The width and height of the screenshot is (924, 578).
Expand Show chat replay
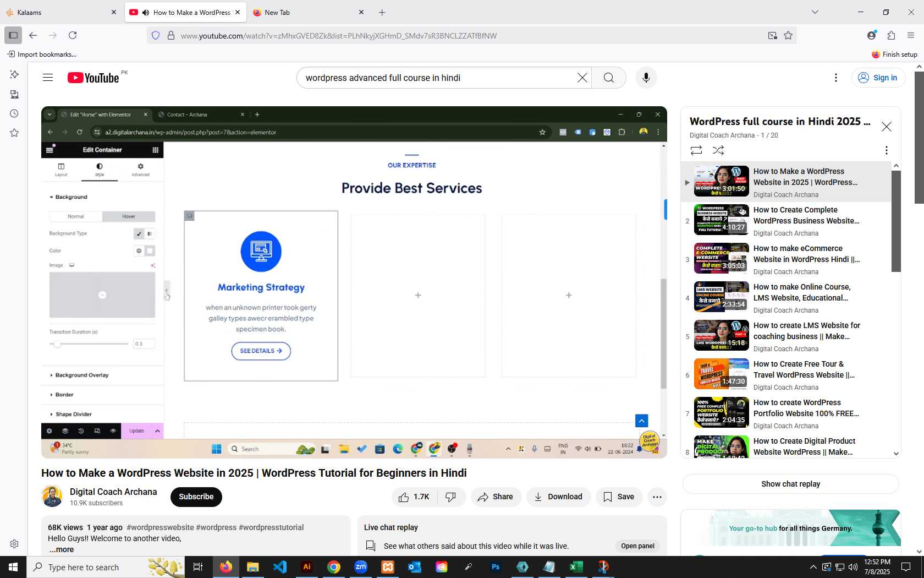pos(790,484)
